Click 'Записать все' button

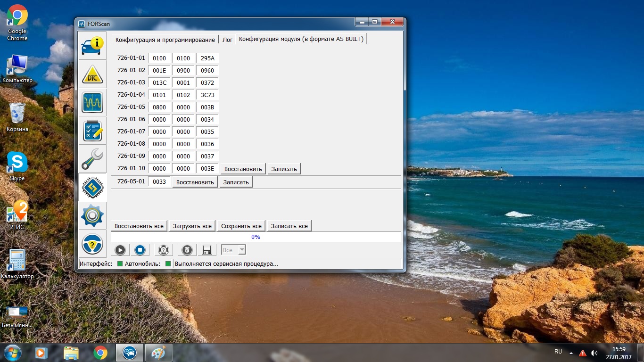(x=289, y=226)
